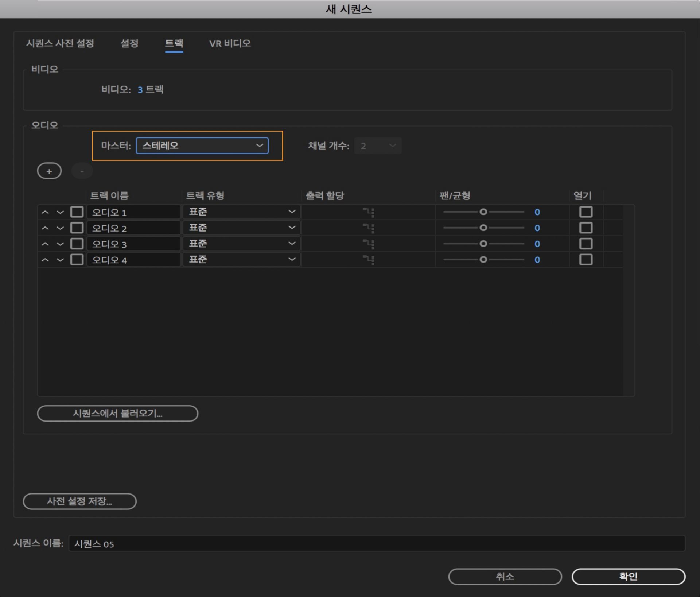
Task: Click output assignment icon for 오디오 4
Action: [369, 260]
